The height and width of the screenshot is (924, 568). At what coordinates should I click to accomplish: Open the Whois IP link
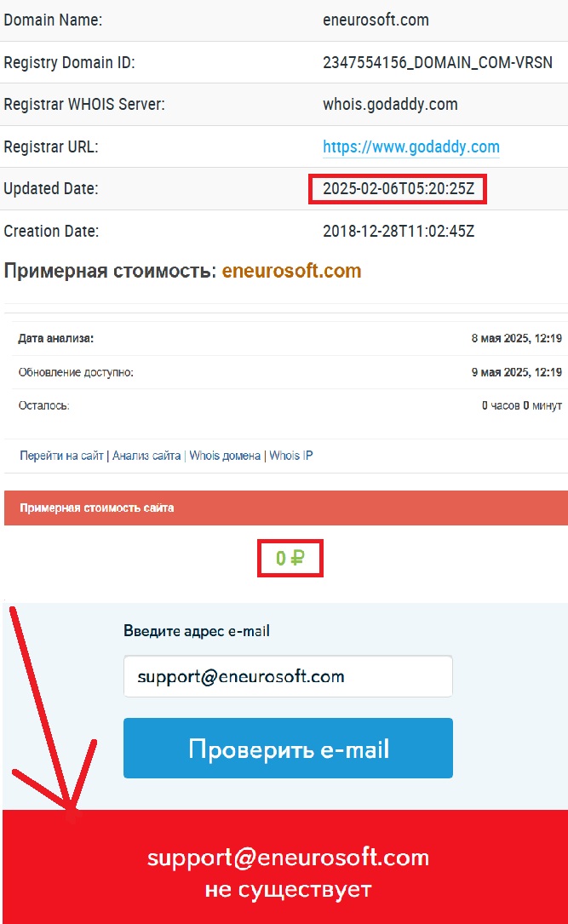pos(291,456)
